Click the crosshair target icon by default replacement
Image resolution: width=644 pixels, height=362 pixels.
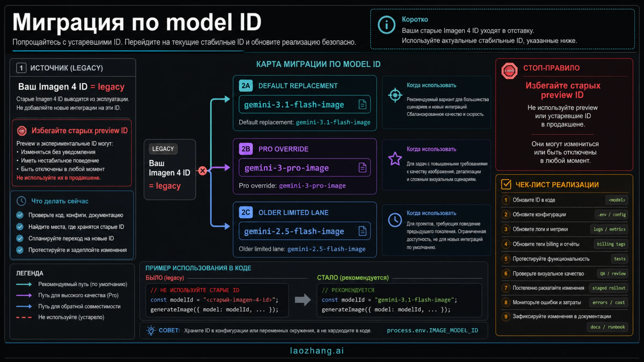pos(395,95)
